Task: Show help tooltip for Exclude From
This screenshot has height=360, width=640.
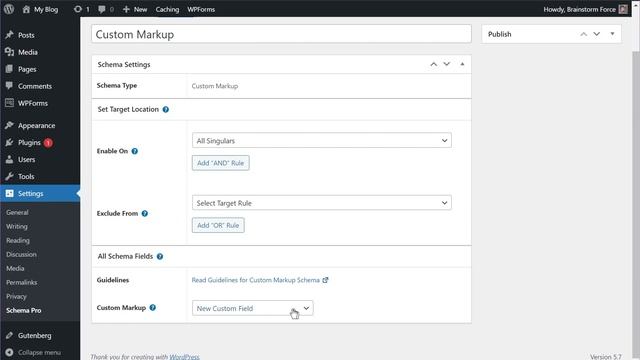Action: [144, 213]
